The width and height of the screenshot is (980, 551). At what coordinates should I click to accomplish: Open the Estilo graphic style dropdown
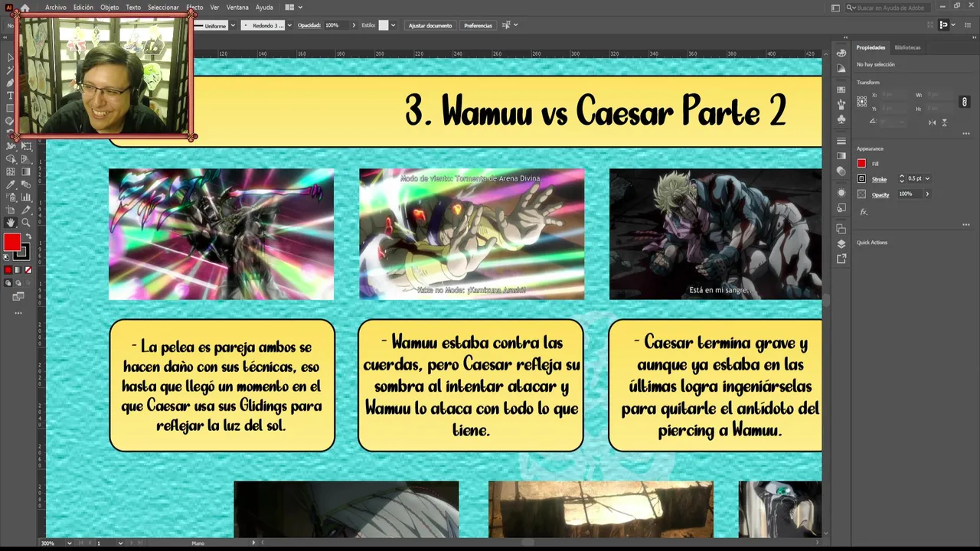(x=393, y=25)
